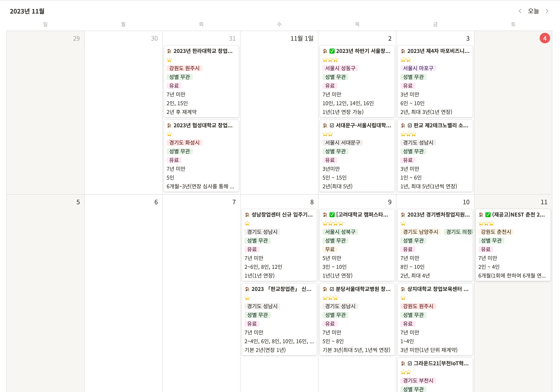Open 2023 「판교창업존」 card title
The height and width of the screenshot is (392, 560).
[282, 289]
